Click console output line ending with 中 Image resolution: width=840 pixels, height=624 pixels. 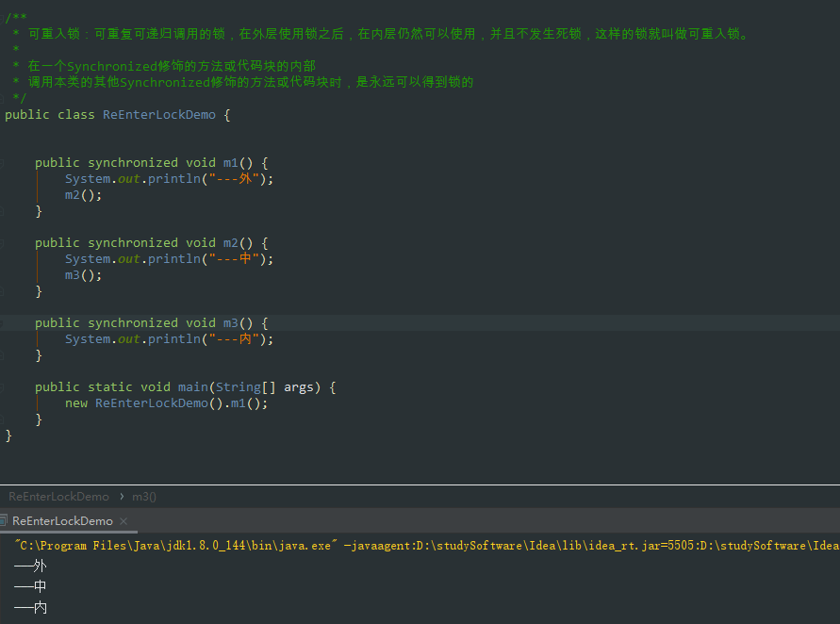point(30,586)
